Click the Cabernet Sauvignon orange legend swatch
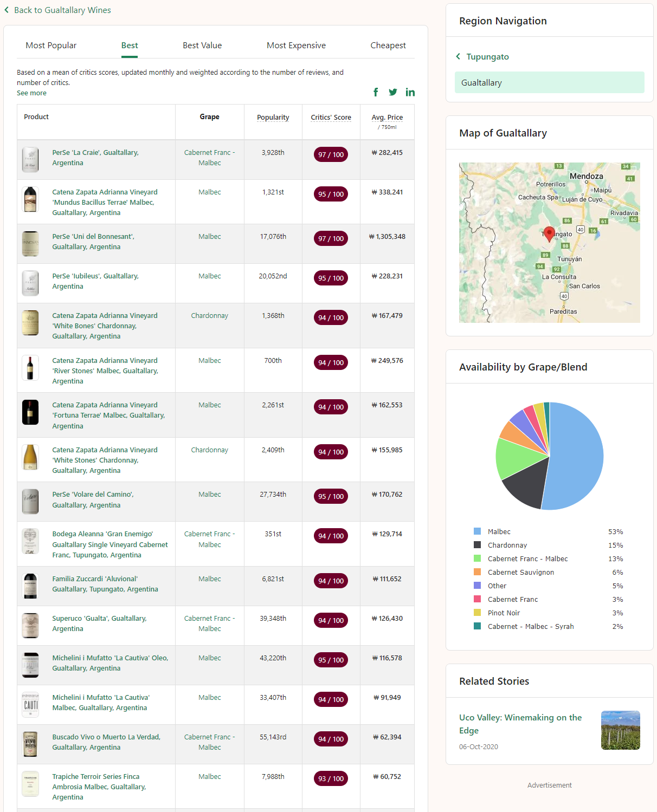This screenshot has height=812, width=657. coord(477,572)
